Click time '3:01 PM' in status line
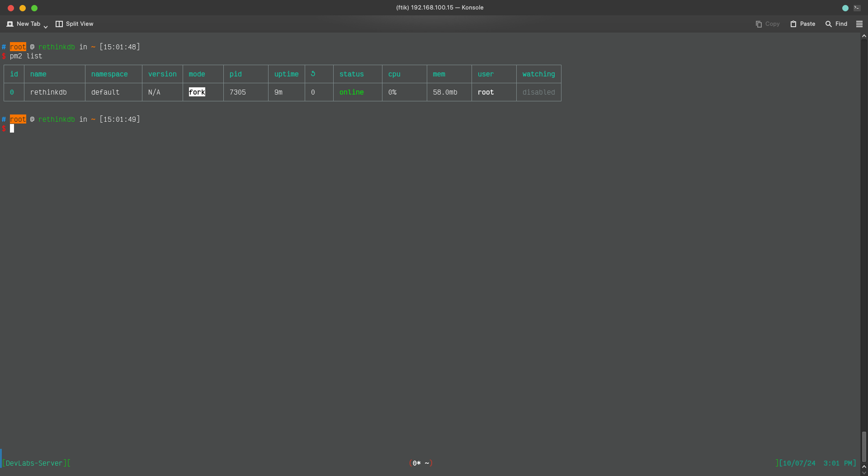The image size is (868, 476). click(x=838, y=463)
